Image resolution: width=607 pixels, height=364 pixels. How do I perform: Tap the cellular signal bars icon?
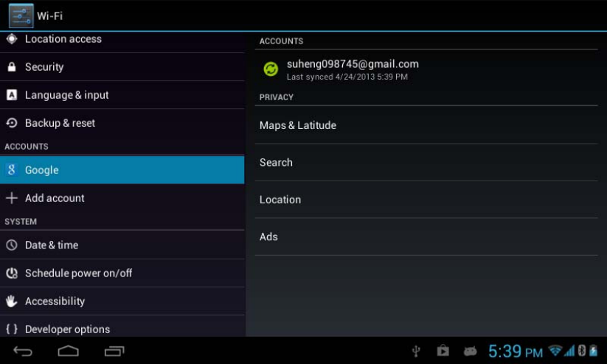[x=569, y=351]
